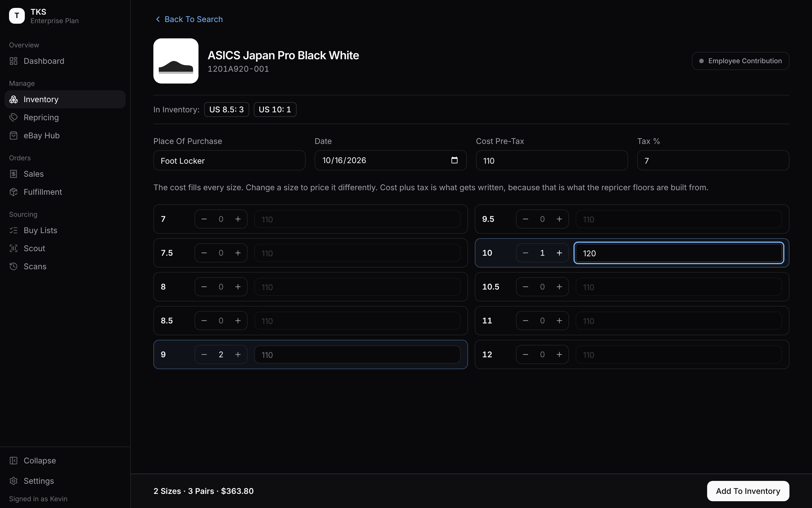Click the Cost Pre-Tax field

pos(551,160)
